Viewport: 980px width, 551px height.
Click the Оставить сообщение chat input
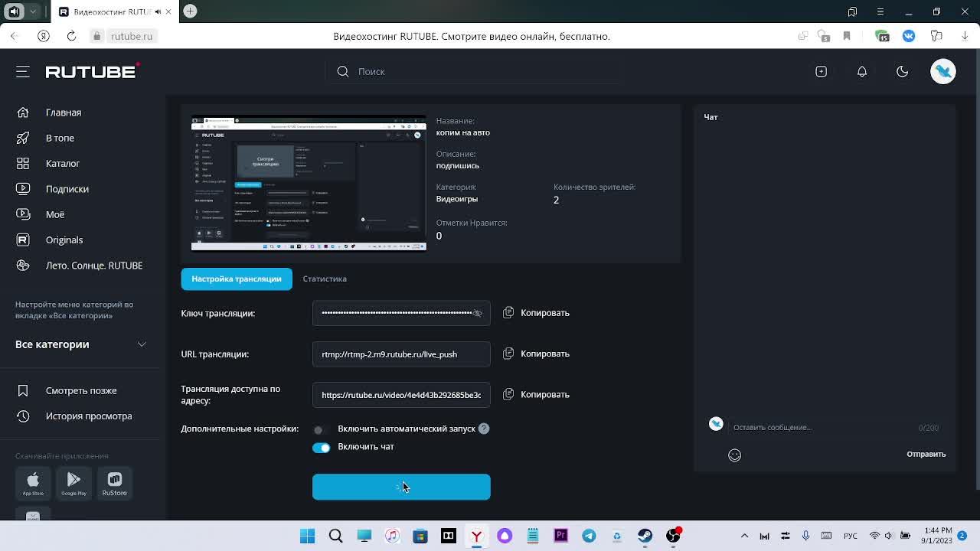pos(823,427)
